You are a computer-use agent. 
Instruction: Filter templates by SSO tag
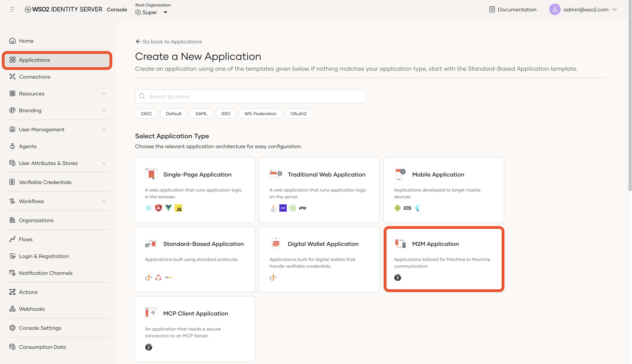[x=226, y=114]
